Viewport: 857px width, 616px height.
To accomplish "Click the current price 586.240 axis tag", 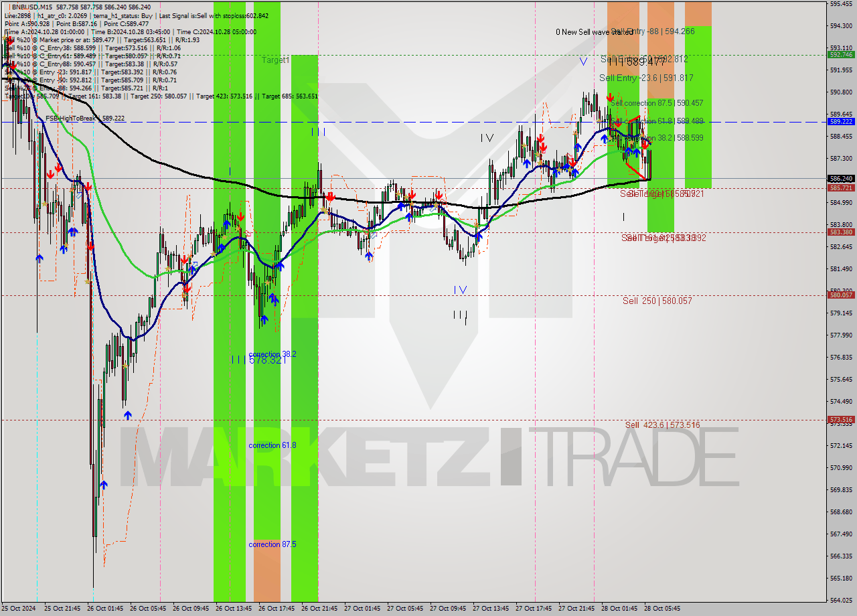I will [841, 179].
